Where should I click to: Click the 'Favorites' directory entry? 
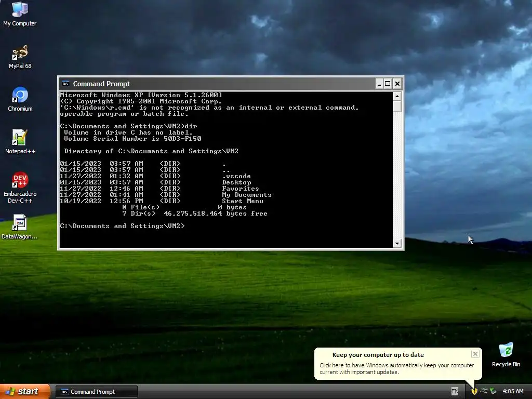tap(240, 189)
